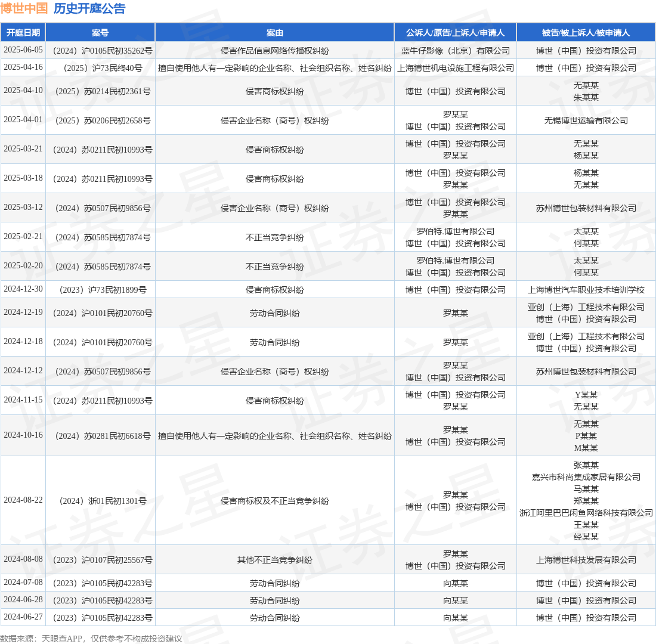The height and width of the screenshot is (644, 656).
Task: Click the 数据来源 footer note
Action: (91, 639)
